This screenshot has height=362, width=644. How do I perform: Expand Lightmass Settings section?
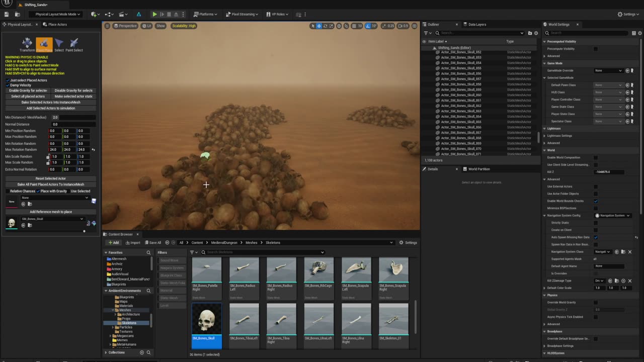[544, 136]
